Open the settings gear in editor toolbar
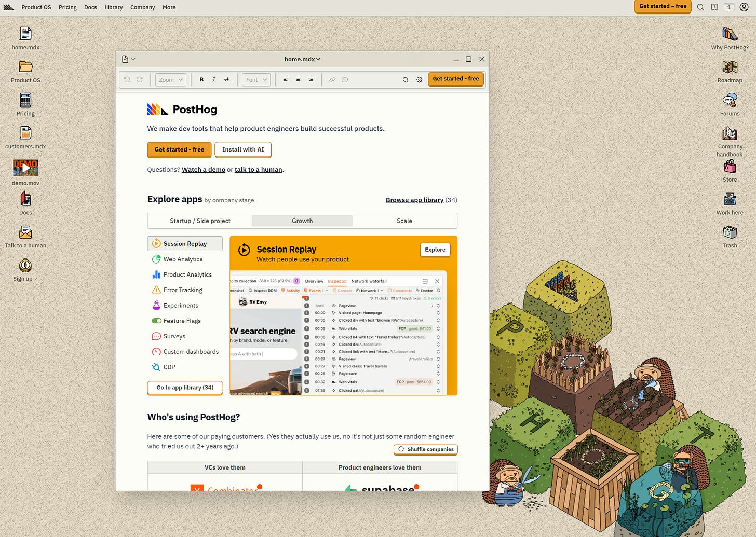The height and width of the screenshot is (537, 756). 420,79
